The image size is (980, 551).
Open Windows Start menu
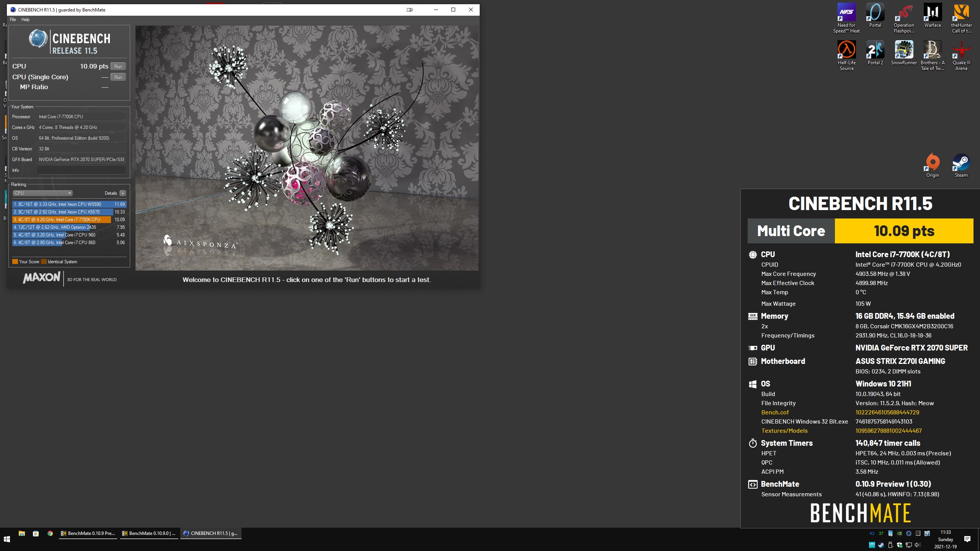(7, 539)
